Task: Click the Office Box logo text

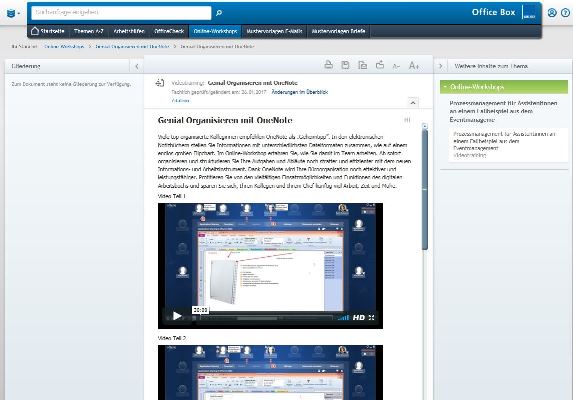Action: pyautogui.click(x=493, y=12)
